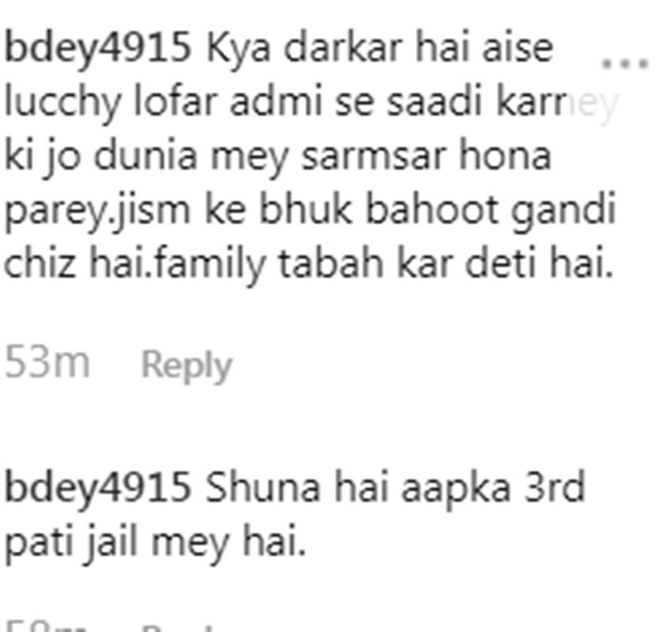This screenshot has width=672, height=632.
Task: Click the word 'gandi'
Action: (x=564, y=210)
